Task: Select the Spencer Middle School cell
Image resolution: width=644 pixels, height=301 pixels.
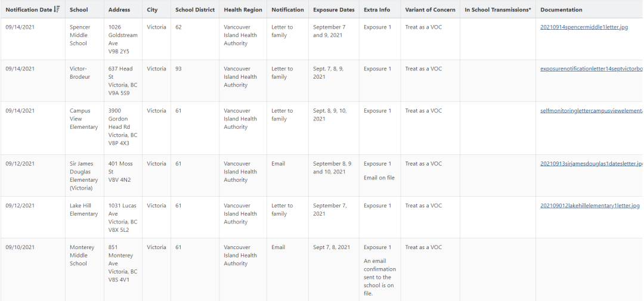Action: pyautogui.click(x=84, y=39)
